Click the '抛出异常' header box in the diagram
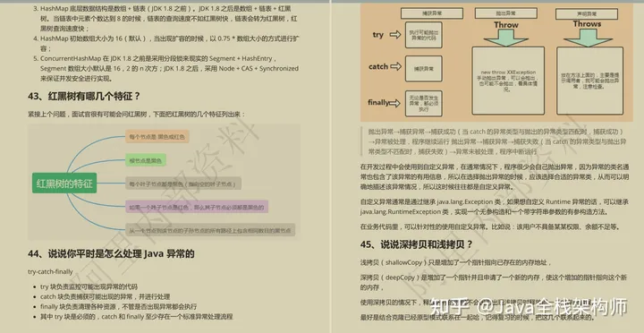Image resolution: width=644 pixels, height=333 pixels. click(505, 13)
